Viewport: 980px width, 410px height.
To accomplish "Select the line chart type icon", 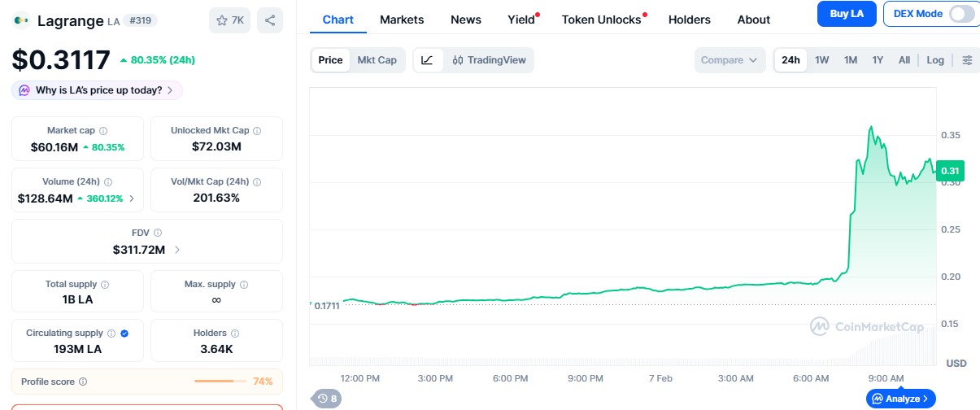I will [428, 60].
